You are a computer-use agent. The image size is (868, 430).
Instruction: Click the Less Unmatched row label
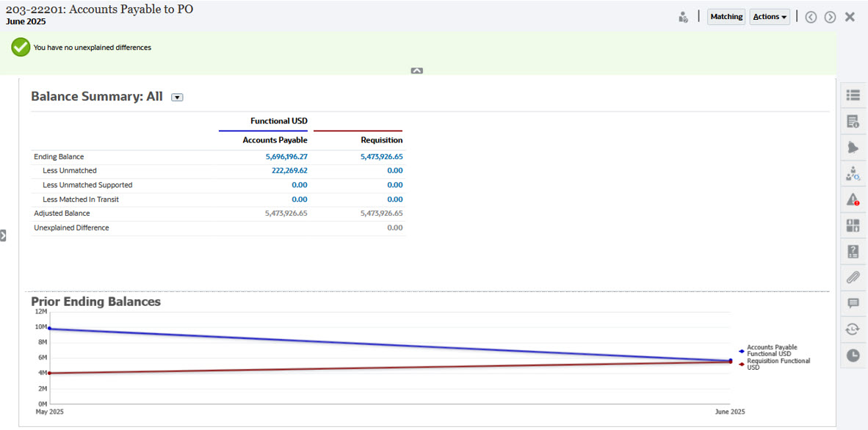(69, 170)
